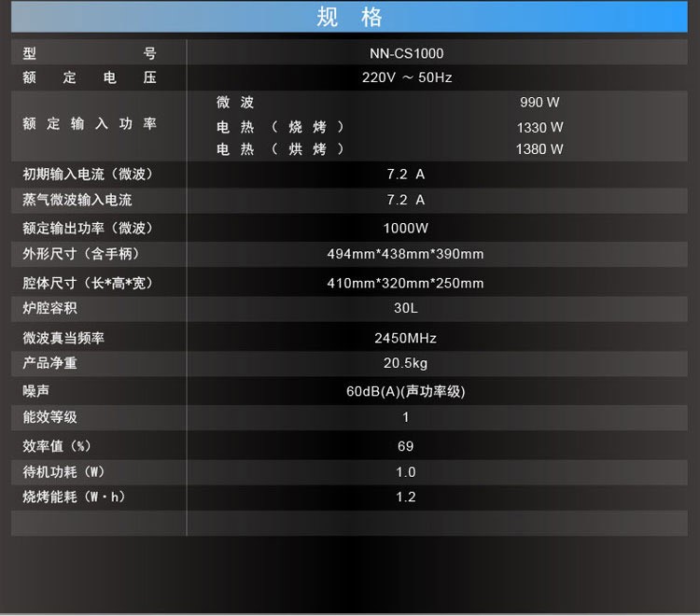Click the 微波 sub-label in input power

(x=235, y=103)
